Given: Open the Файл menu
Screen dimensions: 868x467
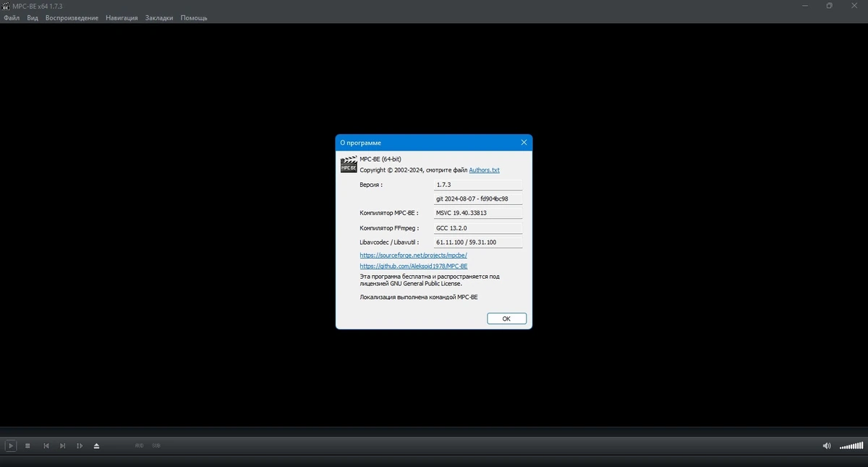Looking at the screenshot, I should coord(11,18).
